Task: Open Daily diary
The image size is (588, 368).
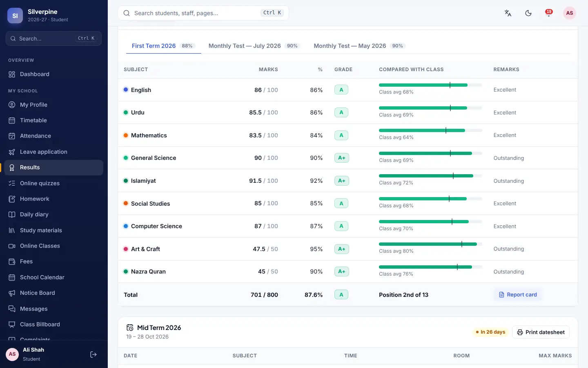Action: pos(53,214)
